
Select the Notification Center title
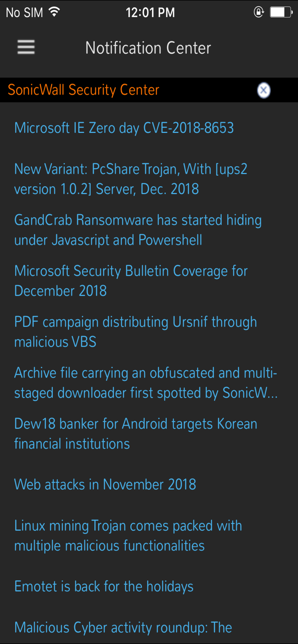(149, 47)
